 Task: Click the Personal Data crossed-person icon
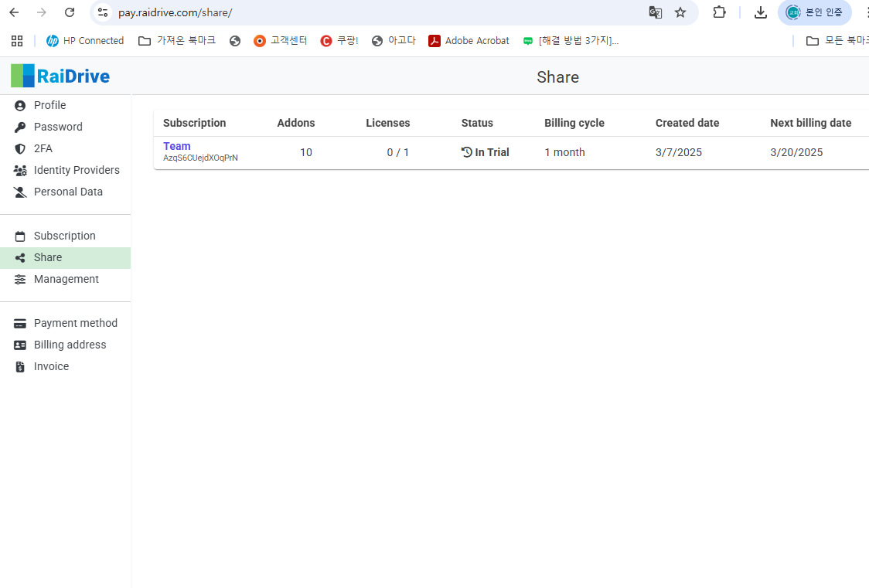[x=20, y=192]
